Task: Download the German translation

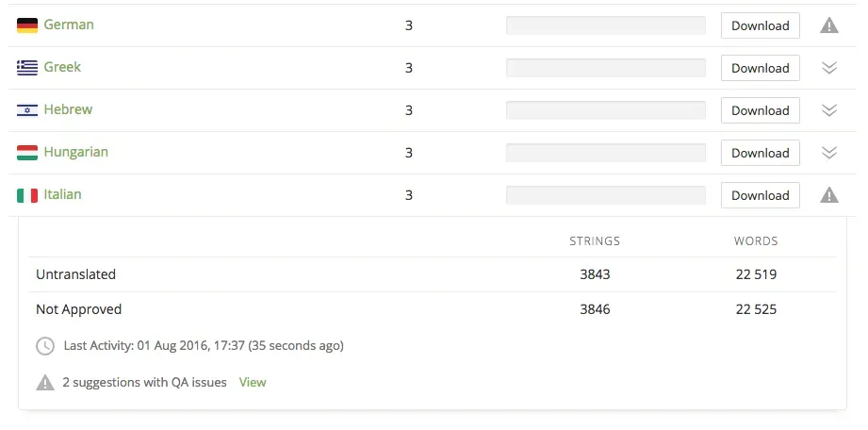Action: [x=760, y=25]
